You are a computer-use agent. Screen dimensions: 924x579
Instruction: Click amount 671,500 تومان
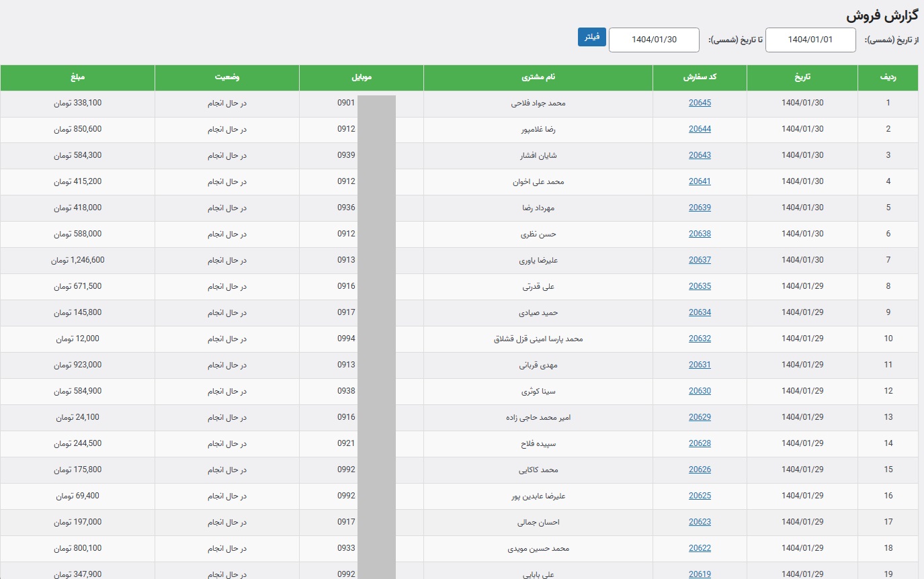click(x=77, y=287)
